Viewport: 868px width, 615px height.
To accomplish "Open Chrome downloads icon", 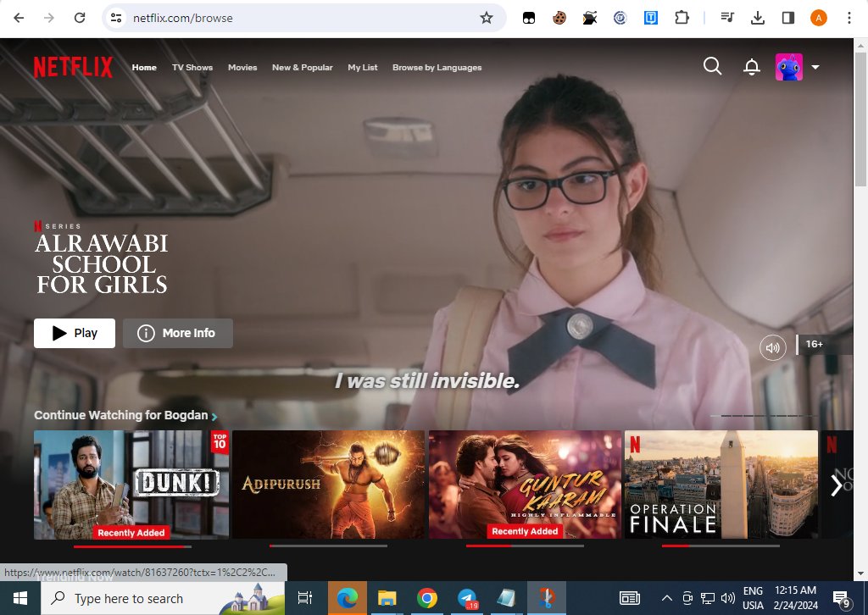I will 758,18.
